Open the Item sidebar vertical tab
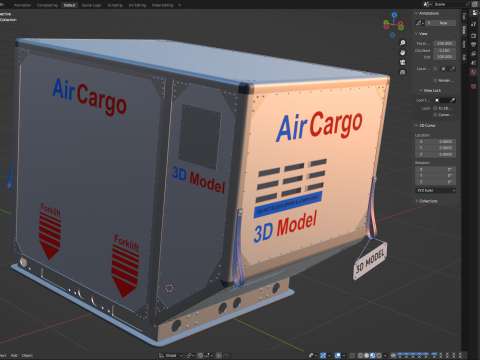The width and height of the screenshot is (480, 360). coord(464,44)
